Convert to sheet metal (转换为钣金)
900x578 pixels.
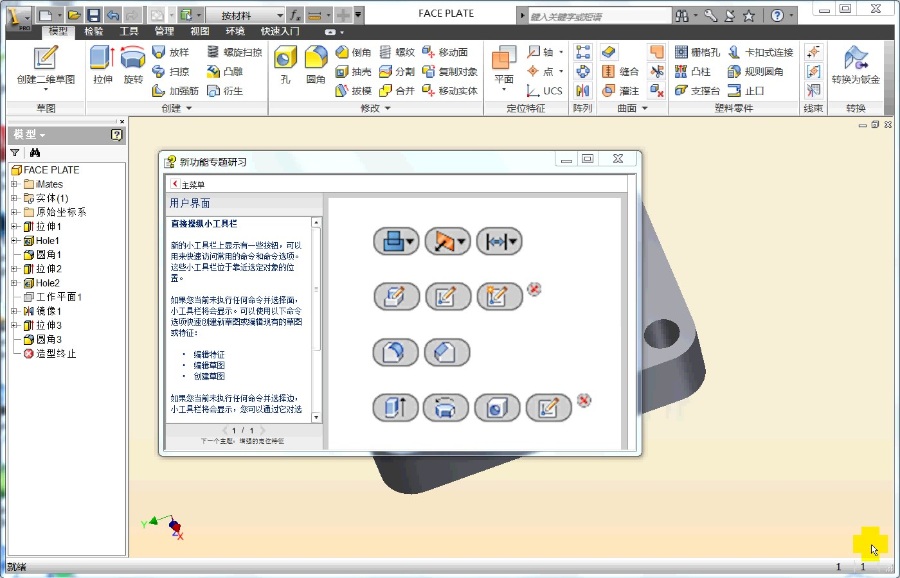(x=855, y=65)
